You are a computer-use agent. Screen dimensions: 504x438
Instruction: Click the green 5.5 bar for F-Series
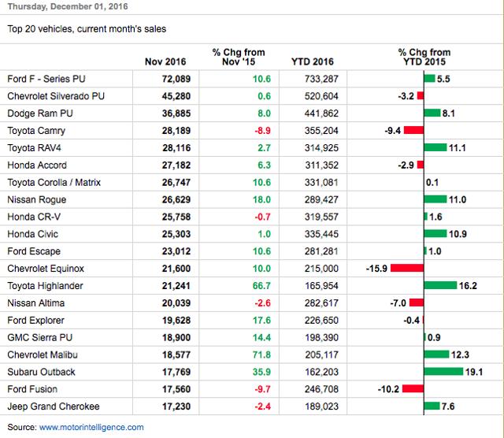(x=429, y=78)
